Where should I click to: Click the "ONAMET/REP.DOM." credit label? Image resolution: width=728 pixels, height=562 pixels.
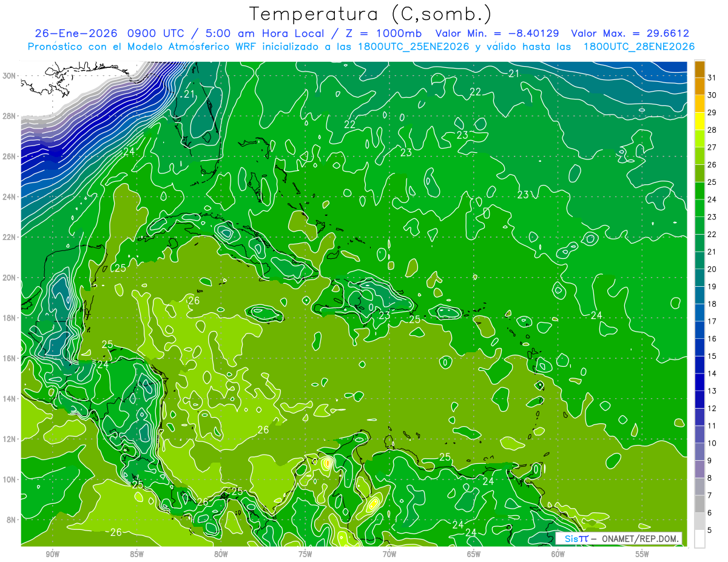coord(641,538)
